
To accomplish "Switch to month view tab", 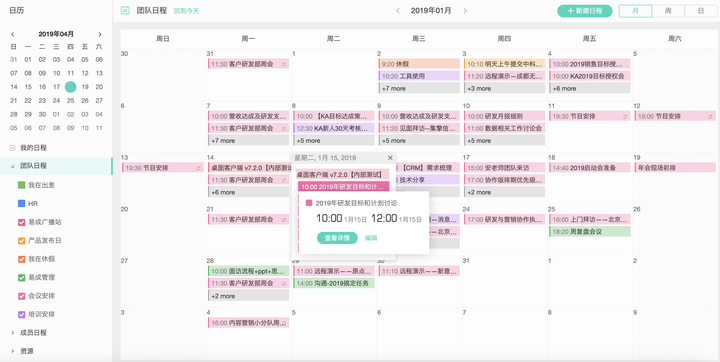I will click(x=635, y=11).
